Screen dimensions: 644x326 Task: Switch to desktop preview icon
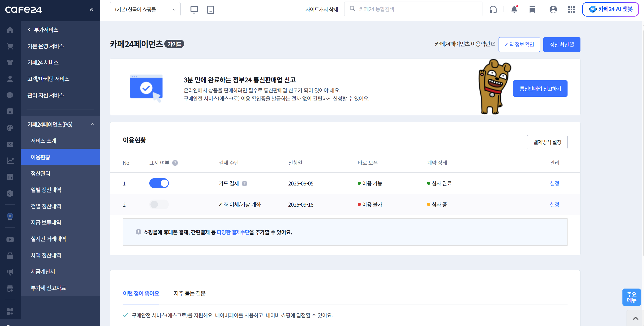pos(194,10)
